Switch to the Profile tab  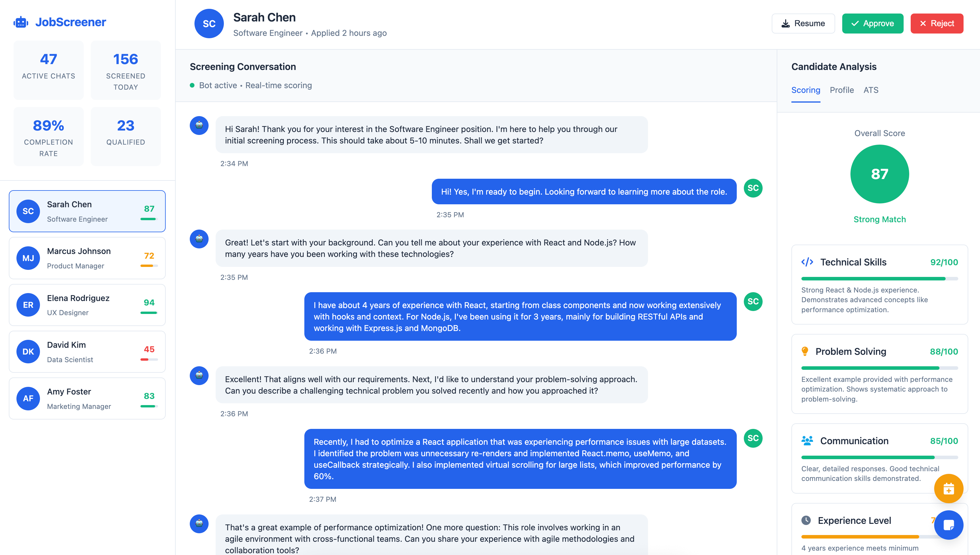click(842, 90)
